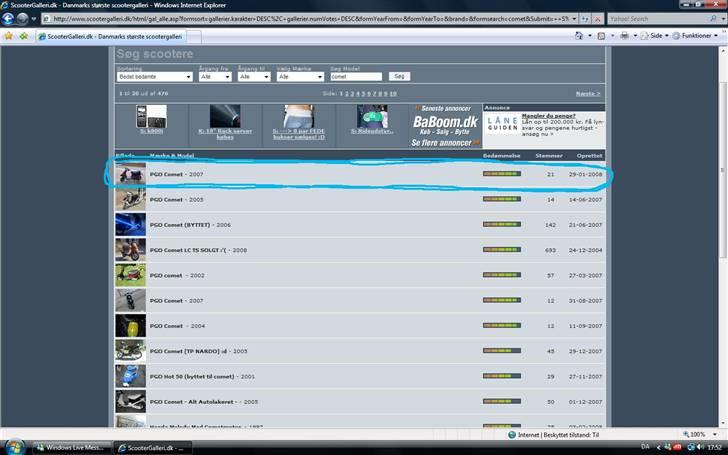Open 'PGO Comet (BYTTET) - 2006' listing
Screen dimensions: 728x455
(190, 225)
